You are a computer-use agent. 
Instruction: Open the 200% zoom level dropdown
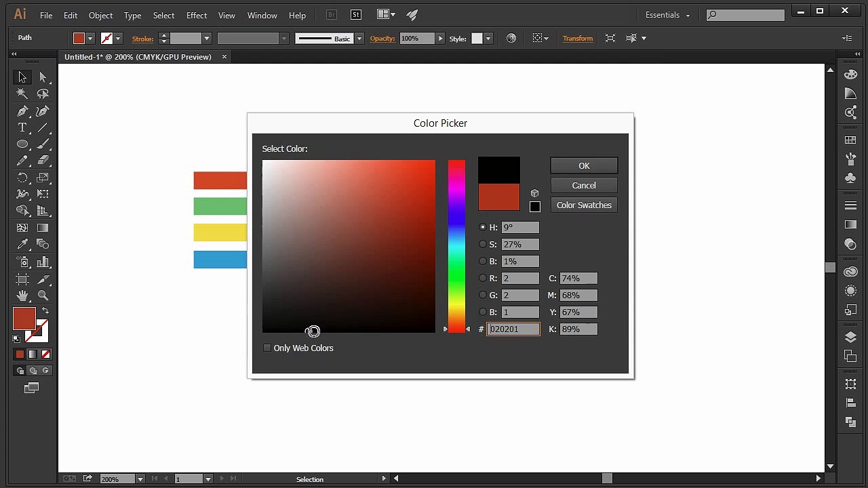pos(140,479)
